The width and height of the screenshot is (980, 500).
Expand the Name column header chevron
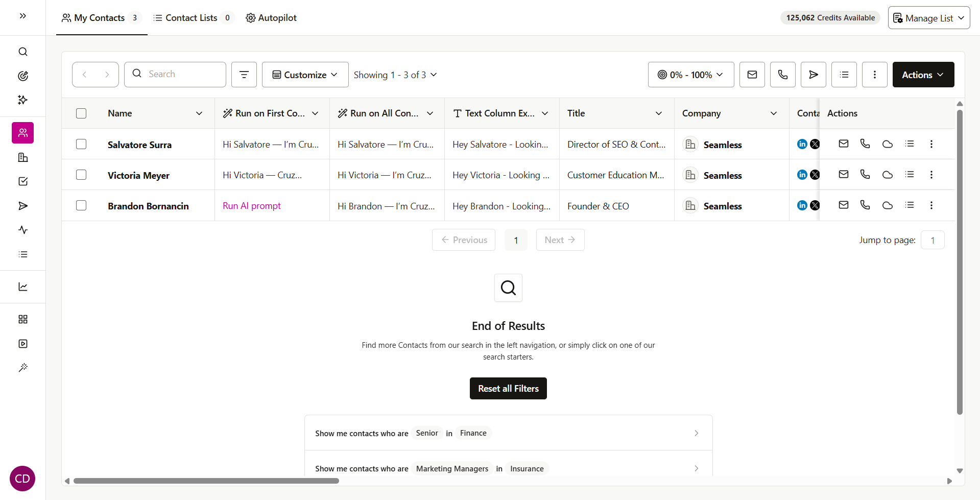coord(199,113)
